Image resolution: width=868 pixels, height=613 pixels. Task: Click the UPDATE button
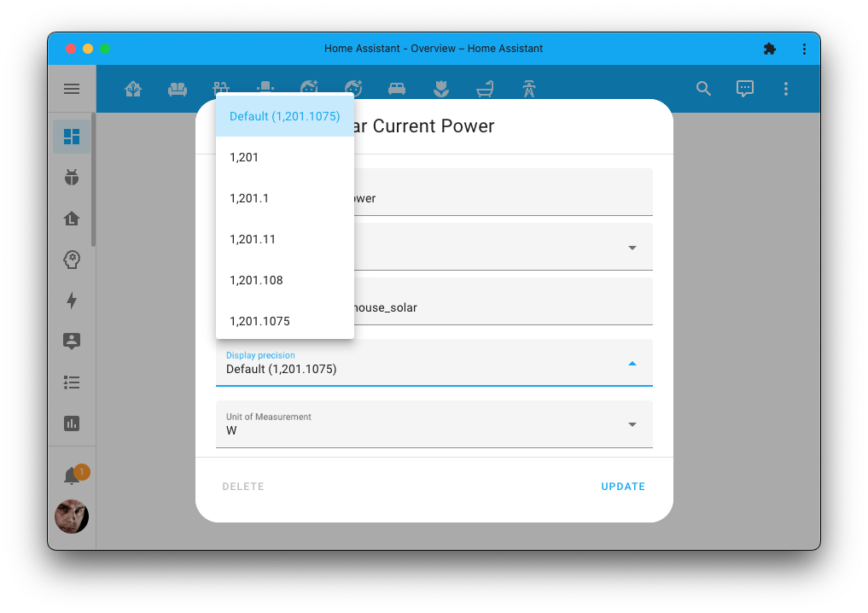[623, 486]
